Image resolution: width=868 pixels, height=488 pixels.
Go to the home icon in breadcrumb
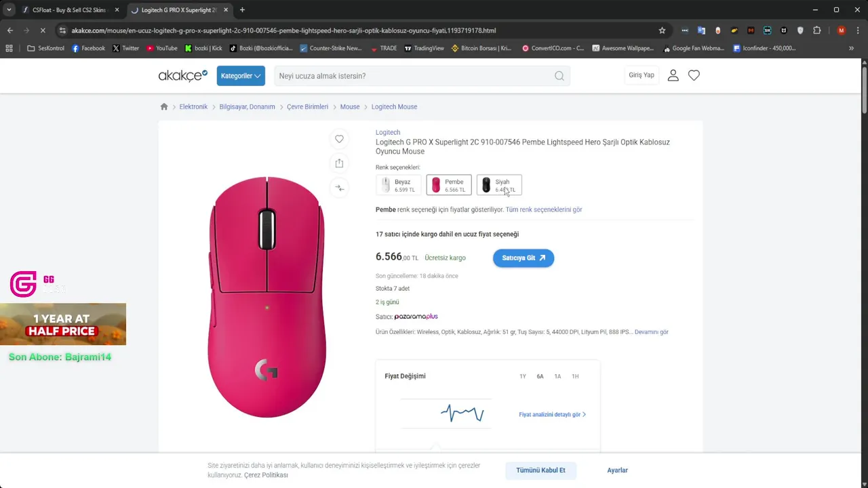click(x=164, y=106)
